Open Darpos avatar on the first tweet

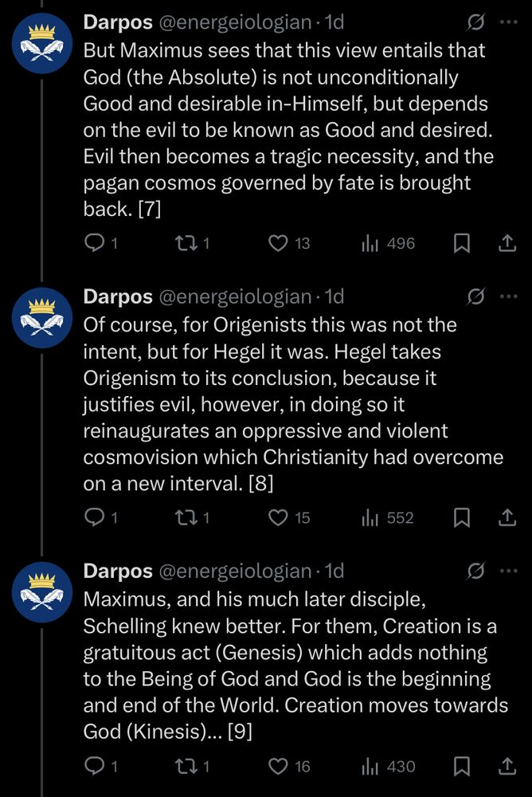point(42,43)
